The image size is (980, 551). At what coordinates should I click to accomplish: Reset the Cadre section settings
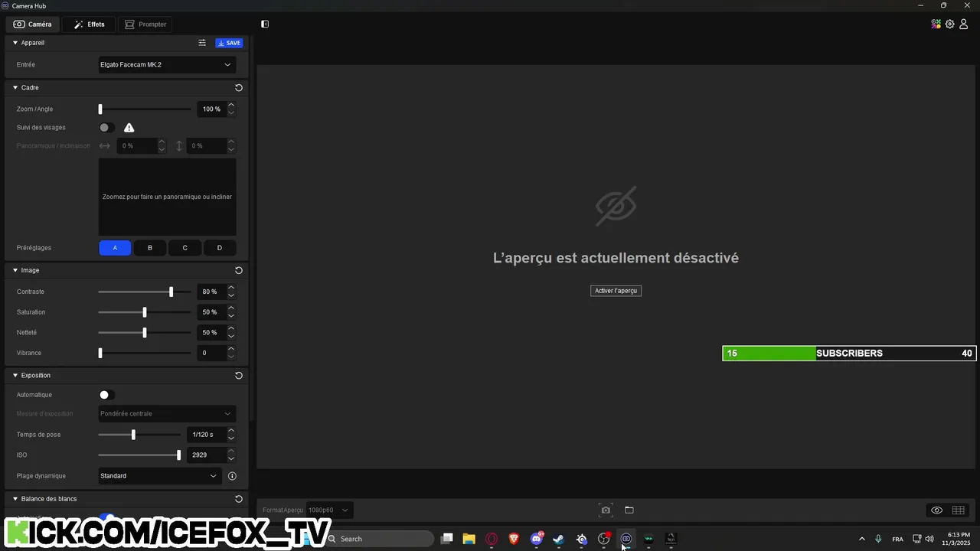239,88
